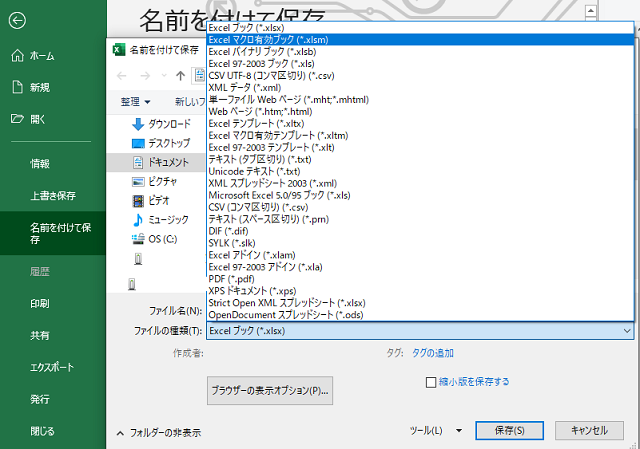This screenshot has width=640, height=449.
Task: Choose CSV UTF-8 (コンマ区切り) option
Action: pyautogui.click(x=420, y=76)
